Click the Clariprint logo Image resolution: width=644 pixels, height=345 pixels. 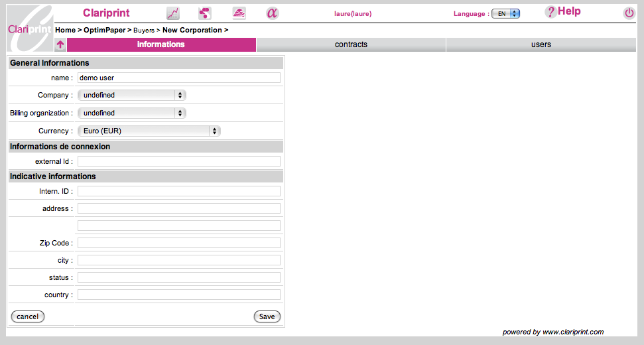coord(29,29)
